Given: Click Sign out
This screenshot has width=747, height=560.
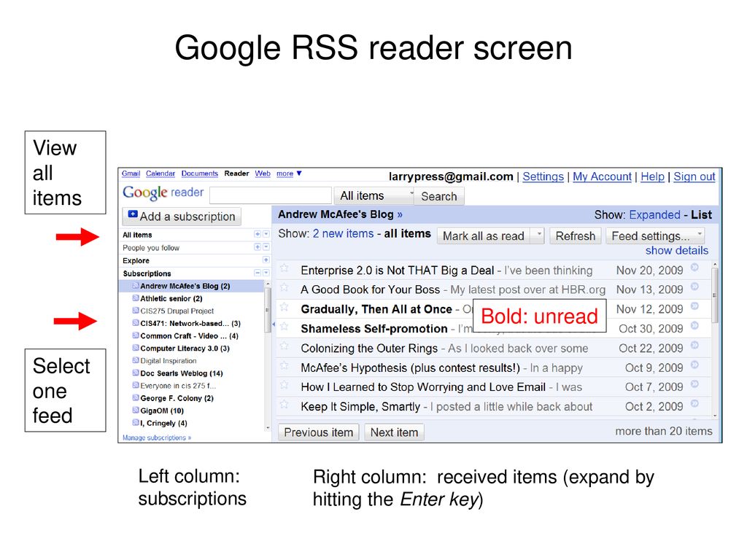Looking at the screenshot, I should point(694,176).
